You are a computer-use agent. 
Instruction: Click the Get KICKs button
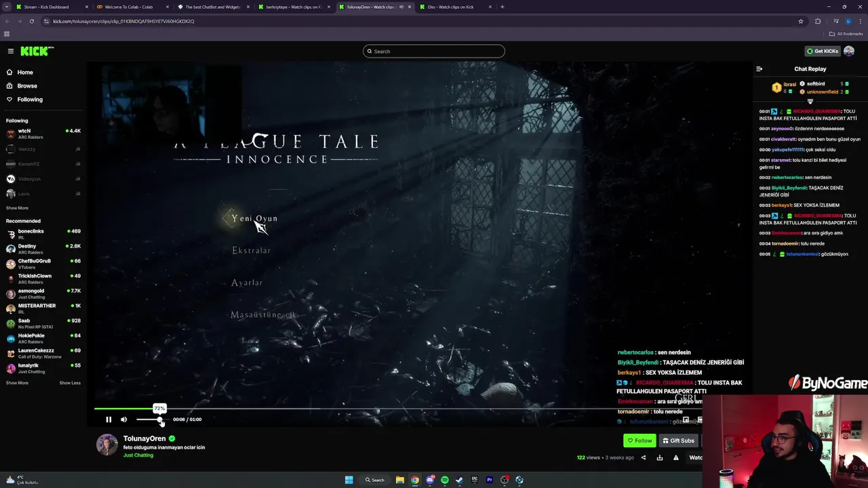pos(823,51)
